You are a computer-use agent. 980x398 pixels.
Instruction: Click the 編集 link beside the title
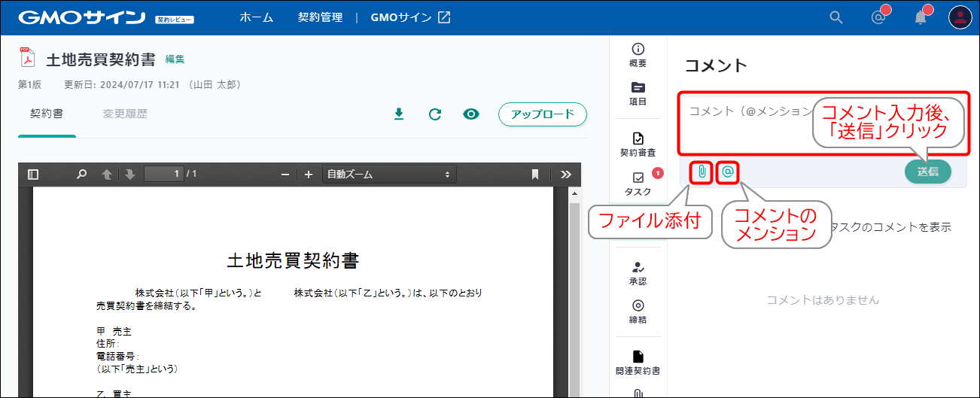click(175, 59)
